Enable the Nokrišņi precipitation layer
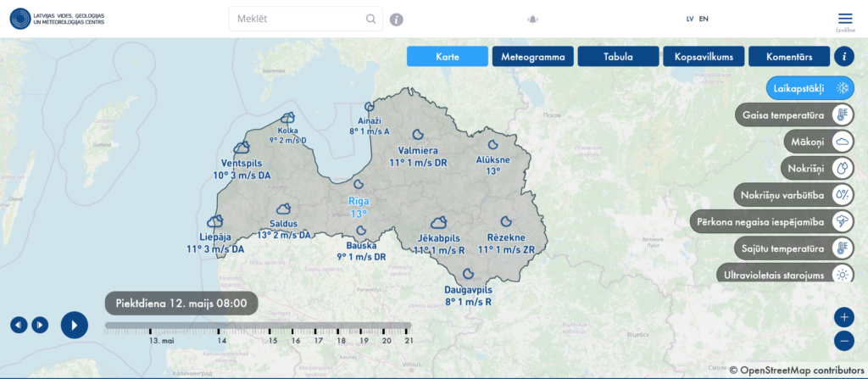 pyautogui.click(x=817, y=169)
